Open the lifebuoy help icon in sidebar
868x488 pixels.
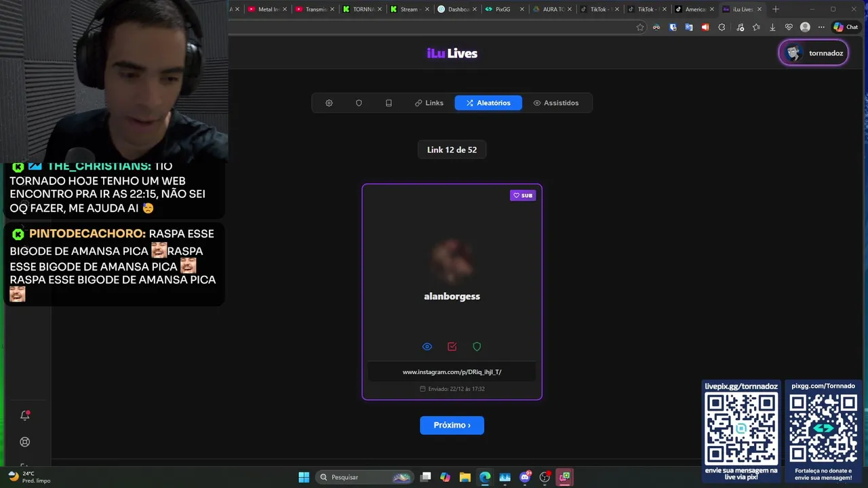pos(25,442)
